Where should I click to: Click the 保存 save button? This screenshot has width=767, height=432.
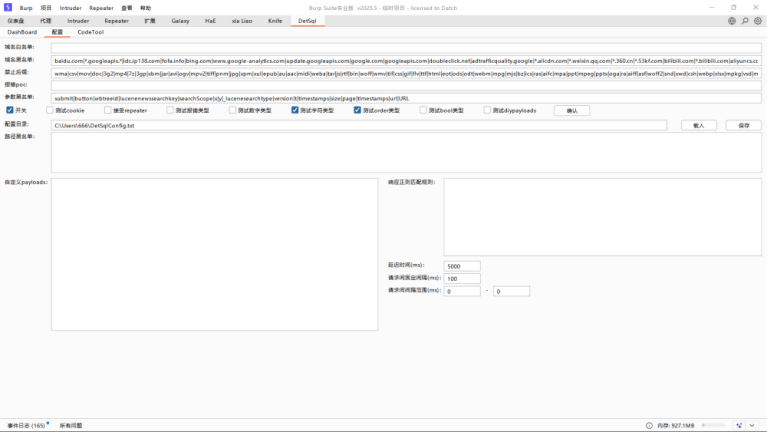744,126
